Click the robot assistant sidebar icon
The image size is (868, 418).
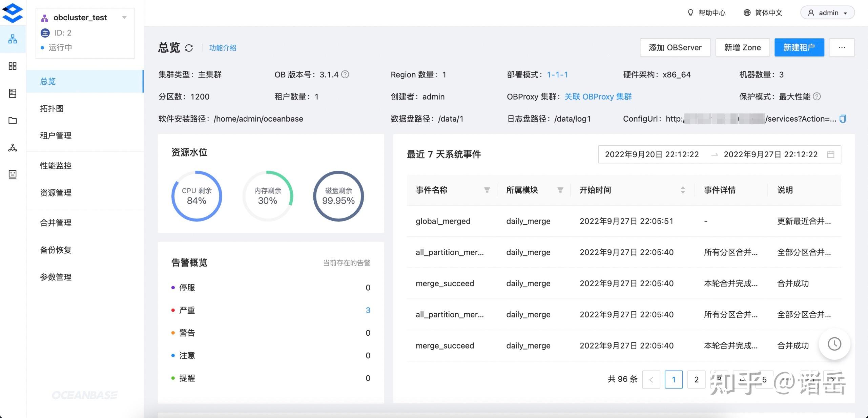pos(12,174)
